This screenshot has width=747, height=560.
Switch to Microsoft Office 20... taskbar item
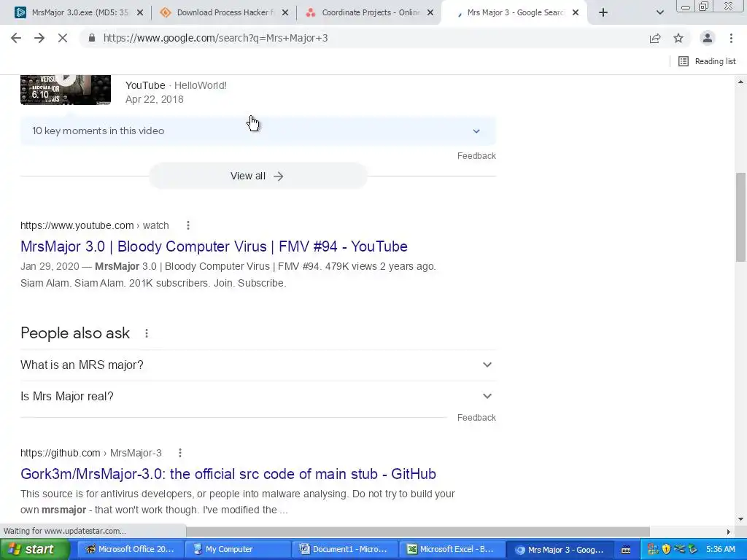tap(130, 549)
